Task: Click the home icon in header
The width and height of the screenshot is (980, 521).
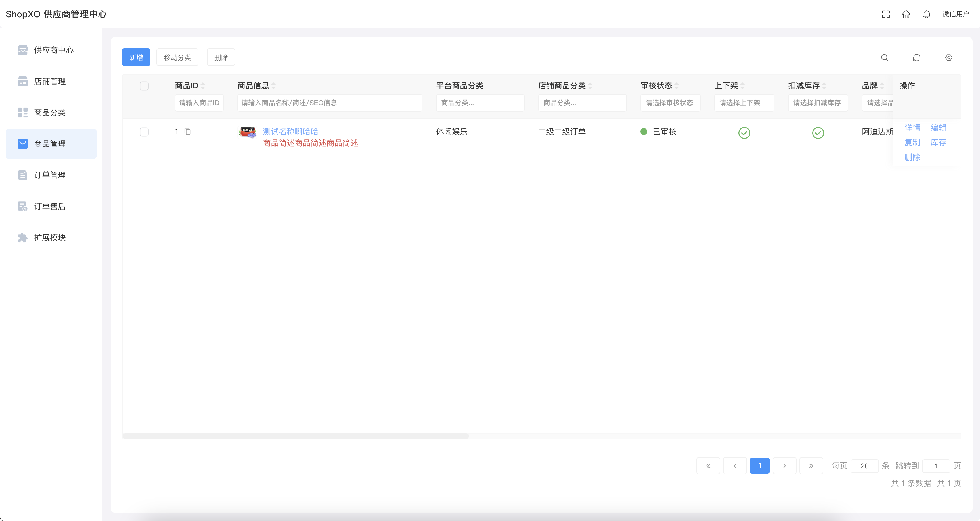Action: coord(906,14)
